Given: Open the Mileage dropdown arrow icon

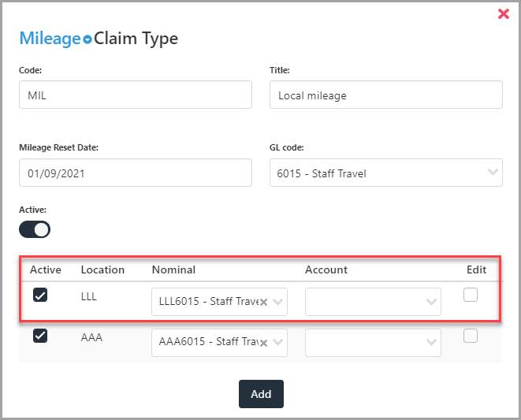Looking at the screenshot, I should tap(87, 39).
